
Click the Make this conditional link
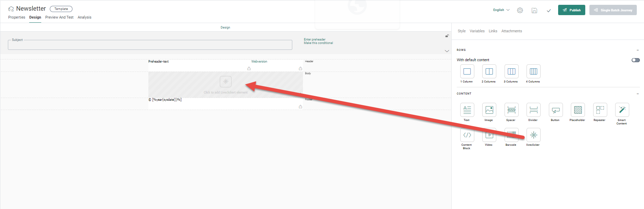318,43
